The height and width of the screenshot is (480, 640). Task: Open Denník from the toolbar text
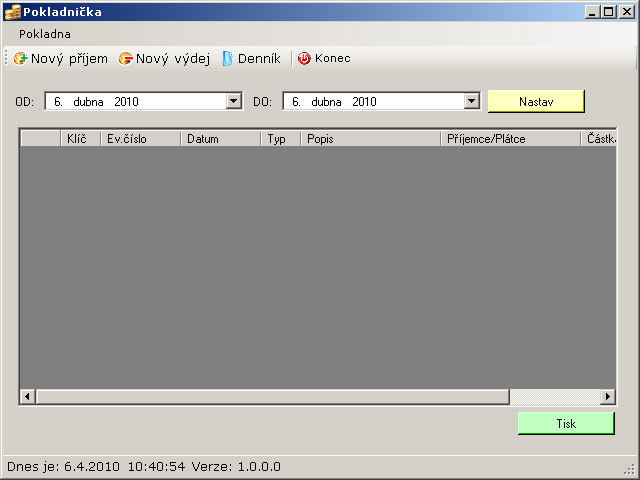coord(259,59)
